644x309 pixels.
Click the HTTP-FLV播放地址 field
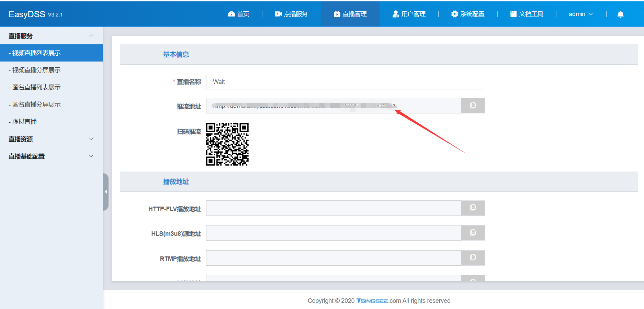[334, 208]
